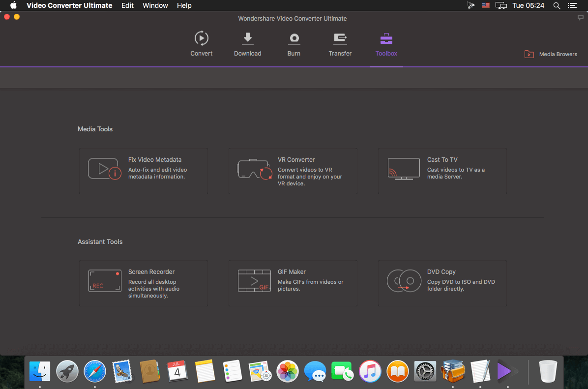The image size is (588, 389).
Task: Open the Edit menu
Action: coord(127,5)
